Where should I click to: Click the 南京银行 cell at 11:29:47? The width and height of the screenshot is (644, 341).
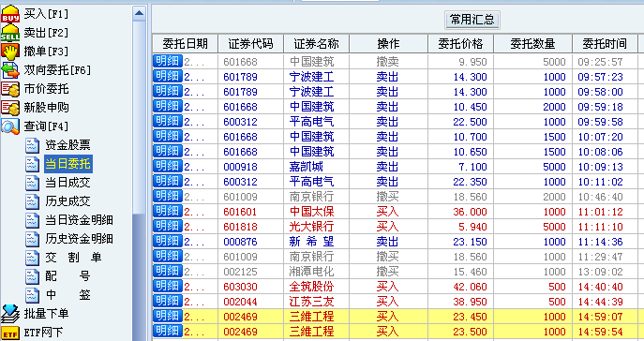312,257
